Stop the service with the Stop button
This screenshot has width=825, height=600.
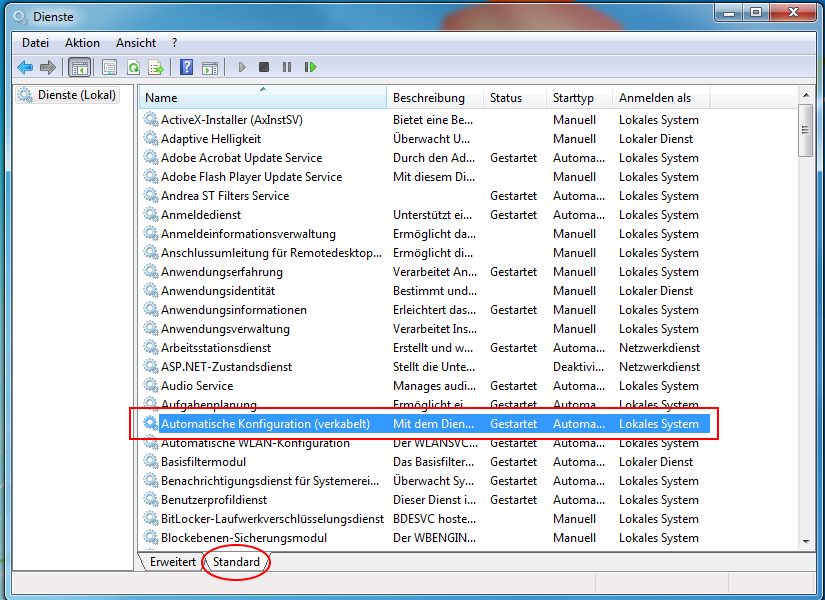point(264,67)
